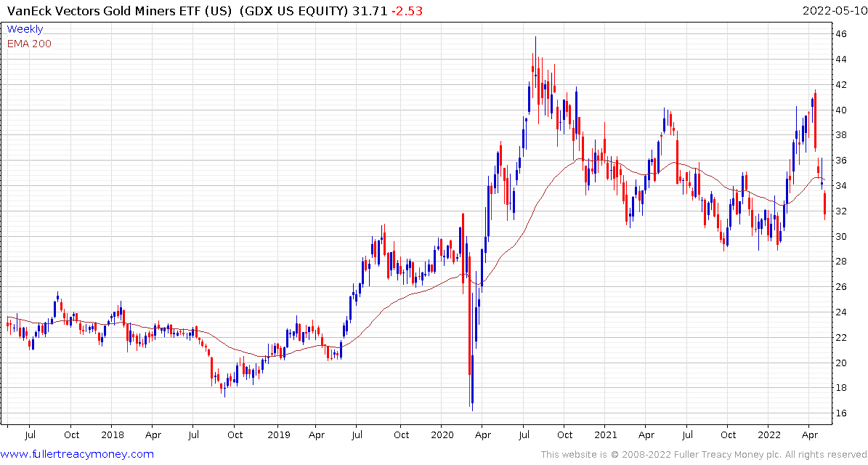Screen dimensions: 868x465
Task: Click the 34 price axis label
Action: pyautogui.click(x=841, y=186)
